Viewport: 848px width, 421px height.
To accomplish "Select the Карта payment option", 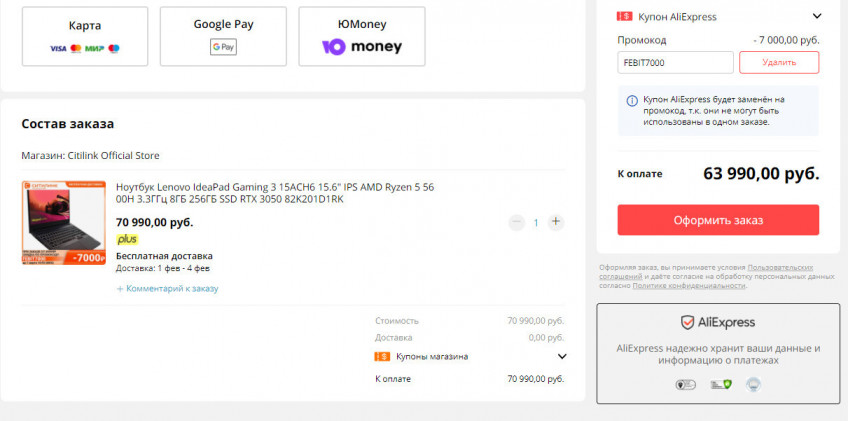I will pyautogui.click(x=85, y=36).
